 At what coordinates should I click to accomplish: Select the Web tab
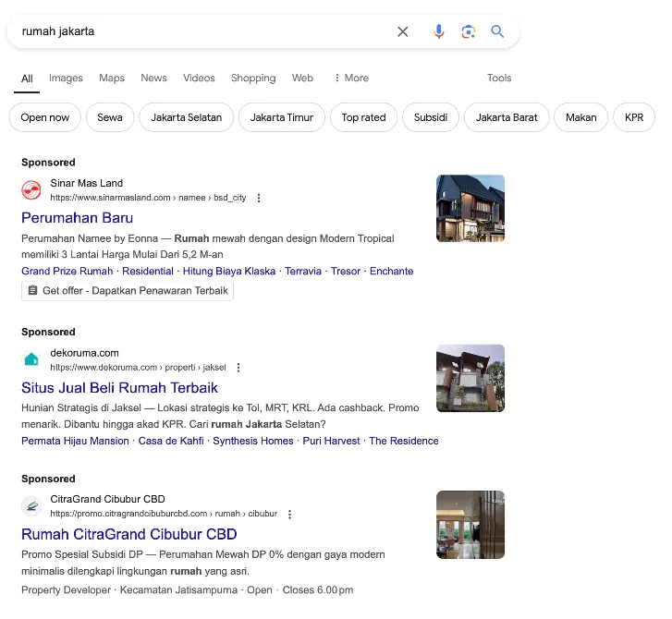tap(302, 78)
